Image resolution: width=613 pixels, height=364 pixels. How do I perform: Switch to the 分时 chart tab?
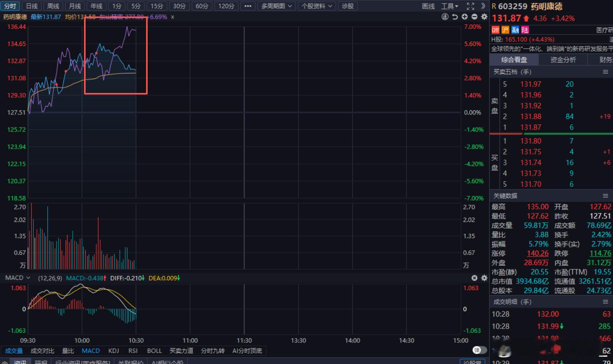(10, 6)
